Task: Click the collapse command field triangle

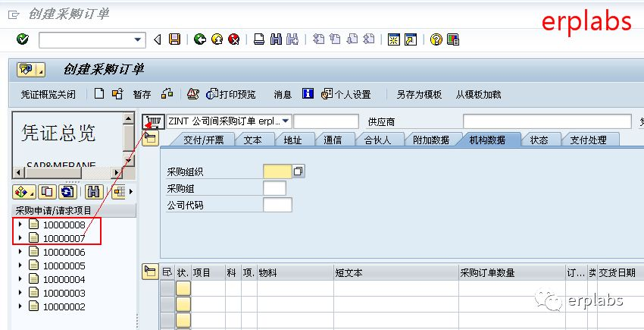Action: tap(157, 40)
